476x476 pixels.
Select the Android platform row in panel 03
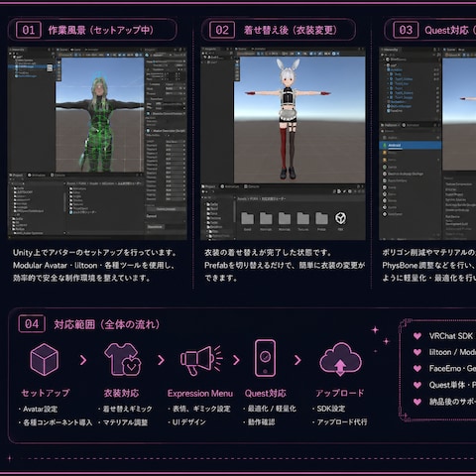click(411, 145)
